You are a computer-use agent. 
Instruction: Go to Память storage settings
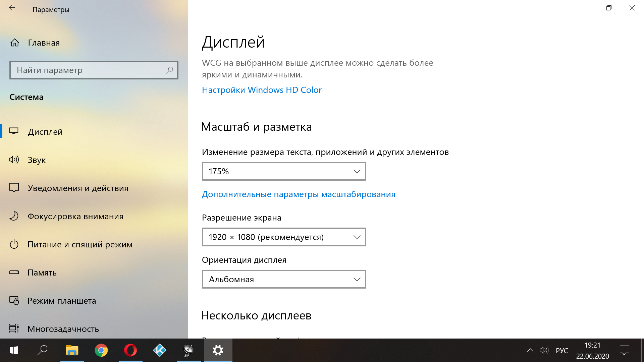click(42, 273)
